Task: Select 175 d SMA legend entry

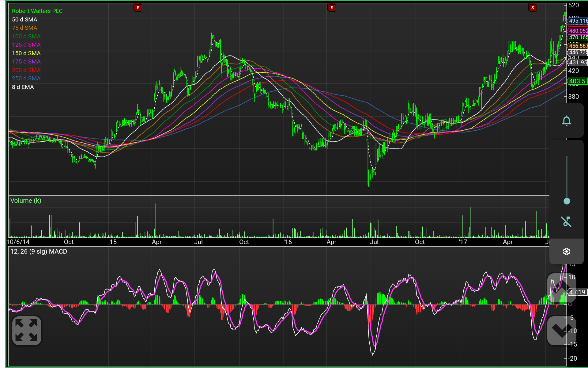Action: (x=26, y=62)
